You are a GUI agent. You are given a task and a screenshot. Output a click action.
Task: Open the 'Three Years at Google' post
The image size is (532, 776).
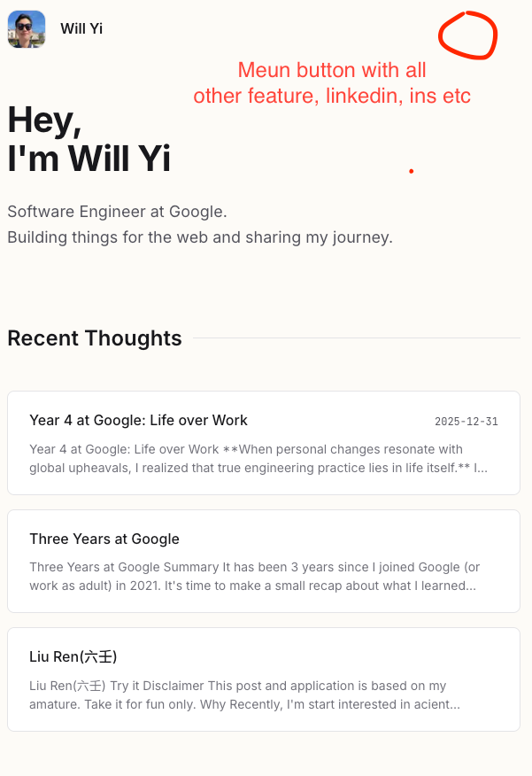coord(104,539)
